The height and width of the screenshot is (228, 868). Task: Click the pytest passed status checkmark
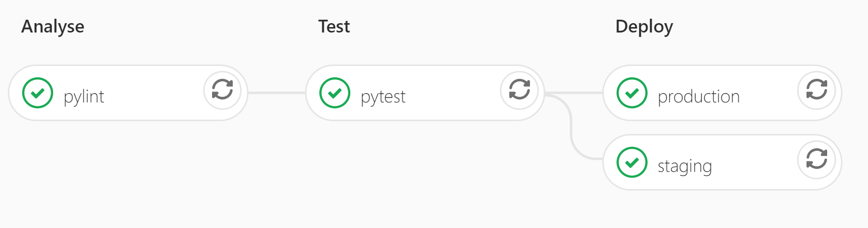point(335,93)
